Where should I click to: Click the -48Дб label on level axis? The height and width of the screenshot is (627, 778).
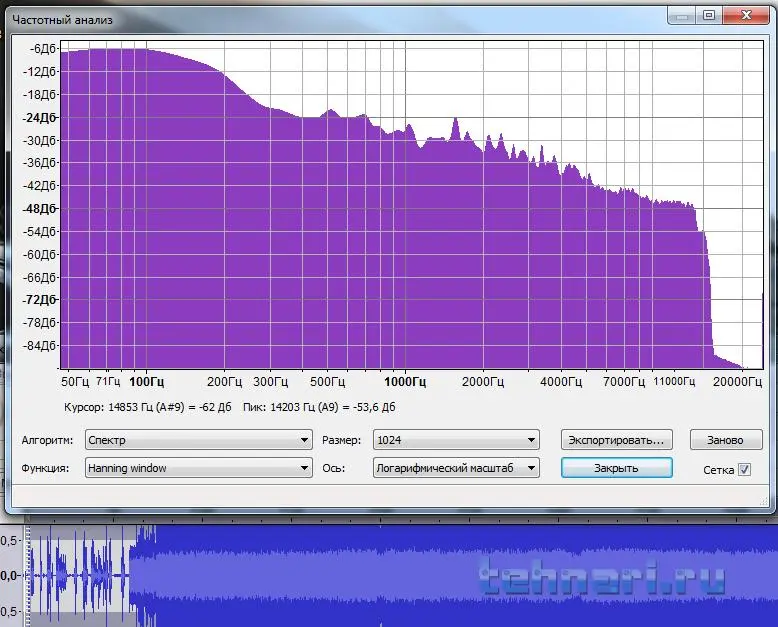coord(41,209)
